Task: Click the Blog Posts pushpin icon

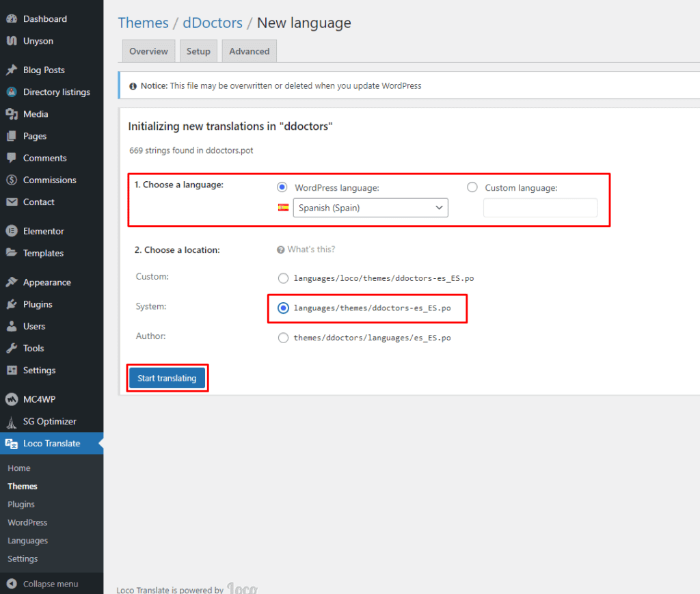Action: pos(12,70)
